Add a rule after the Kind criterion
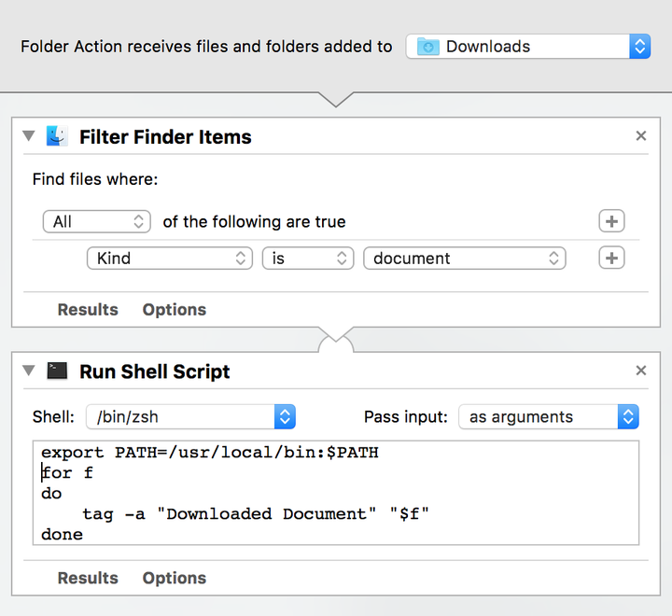The height and width of the screenshot is (616, 672). 611,259
